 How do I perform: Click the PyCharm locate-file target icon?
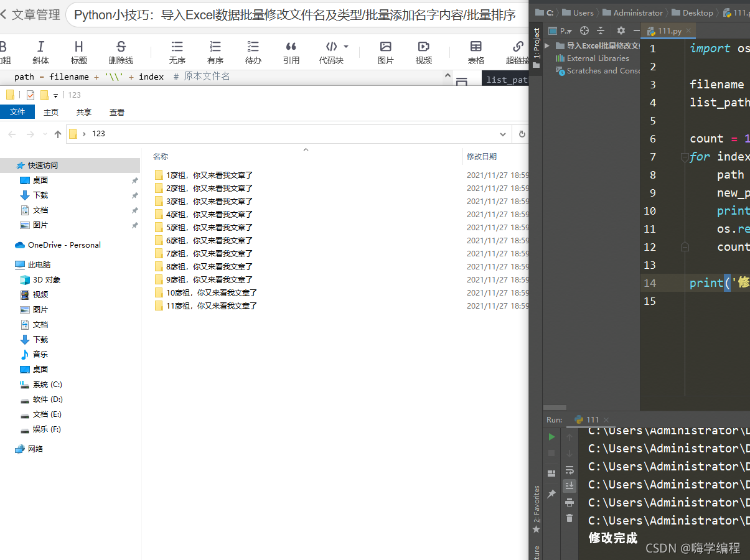[x=584, y=30]
